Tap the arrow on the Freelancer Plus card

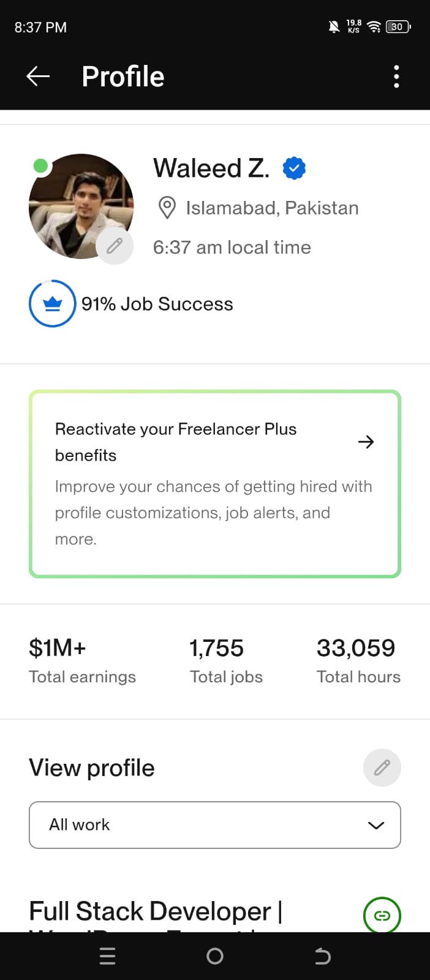[x=366, y=442]
